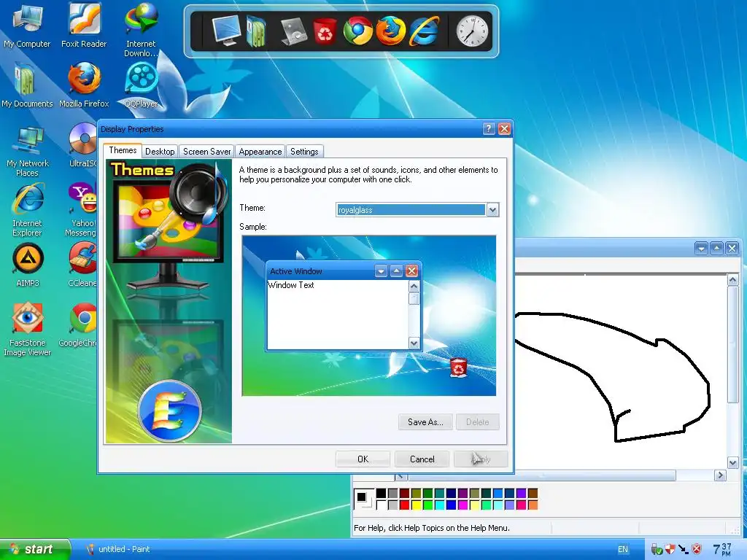
Task: Click Paint foreground/background color indicator box
Action: click(364, 499)
